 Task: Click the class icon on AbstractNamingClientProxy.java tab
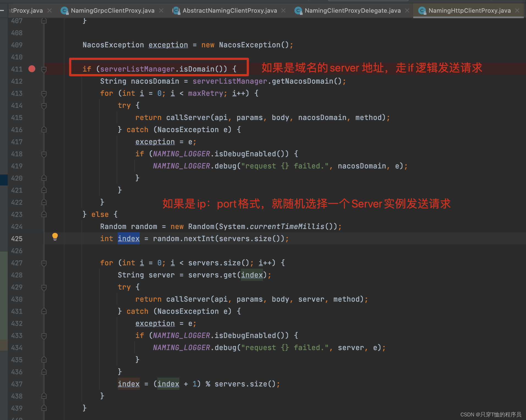(x=176, y=11)
